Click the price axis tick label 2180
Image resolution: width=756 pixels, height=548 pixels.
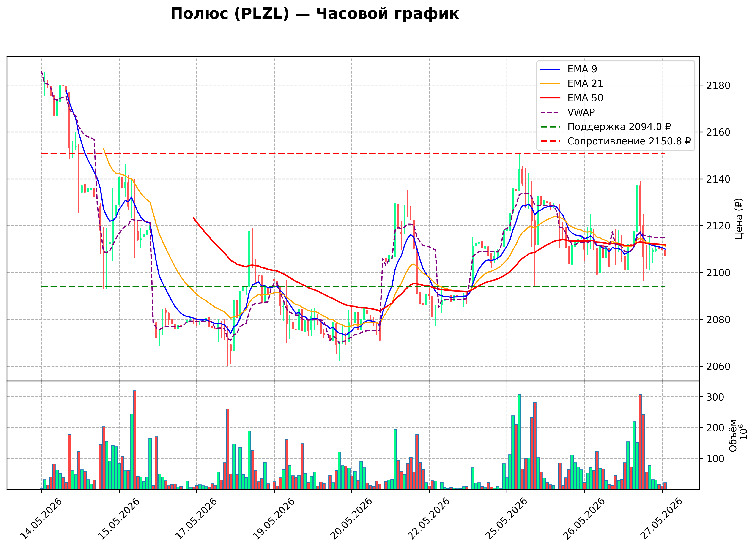[x=718, y=86]
